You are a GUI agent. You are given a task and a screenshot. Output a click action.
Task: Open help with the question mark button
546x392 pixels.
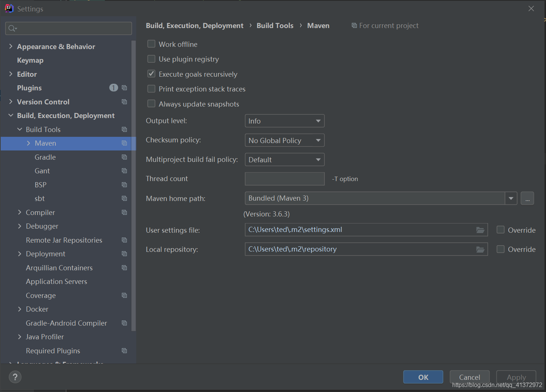pyautogui.click(x=15, y=377)
